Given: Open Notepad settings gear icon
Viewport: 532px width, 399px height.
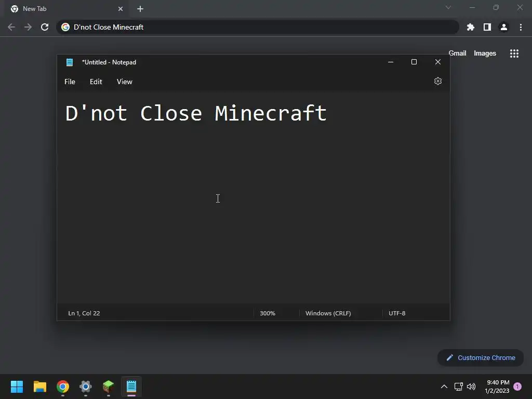Looking at the screenshot, I should coord(437,82).
